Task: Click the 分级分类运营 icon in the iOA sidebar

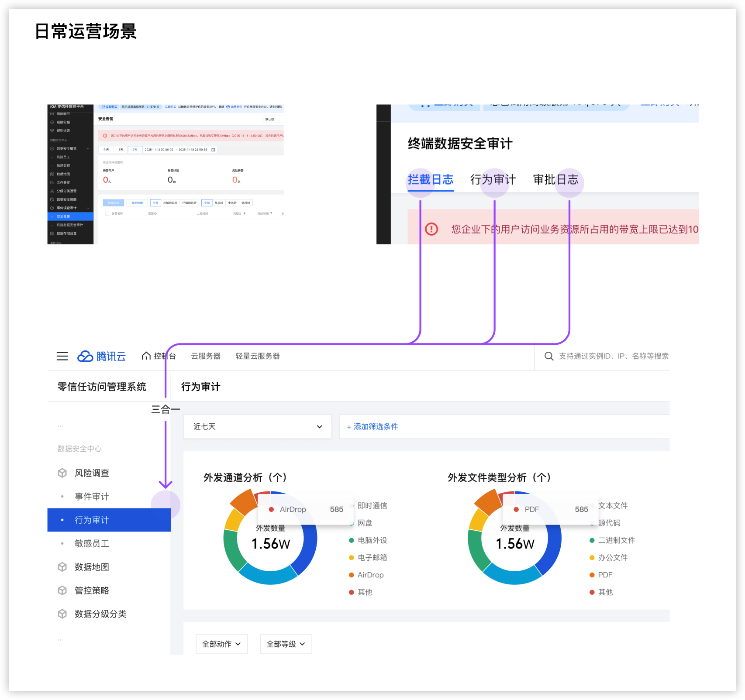Action: pos(52,191)
